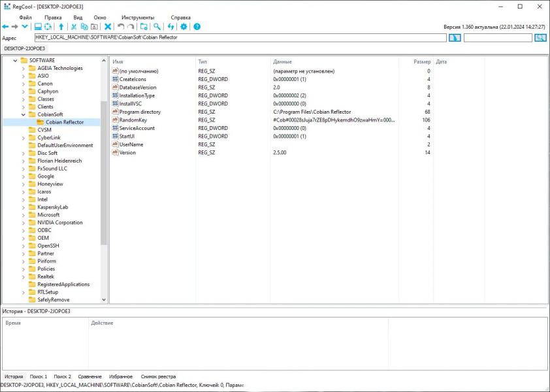
Task: Expand the NVIDIA Corporation tree node
Action: coord(24,223)
